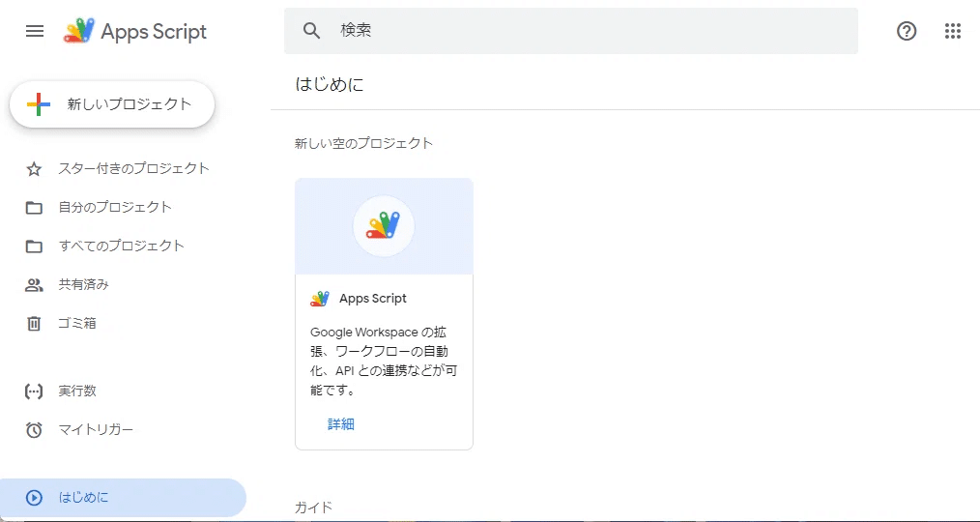Focus the 検索 search field
Image resolution: width=980 pixels, height=522 pixels.
point(570,31)
